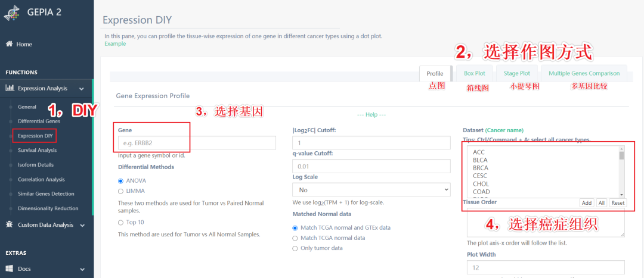The image size is (644, 278).
Task: Click the Reset dataset button
Action: click(x=618, y=202)
